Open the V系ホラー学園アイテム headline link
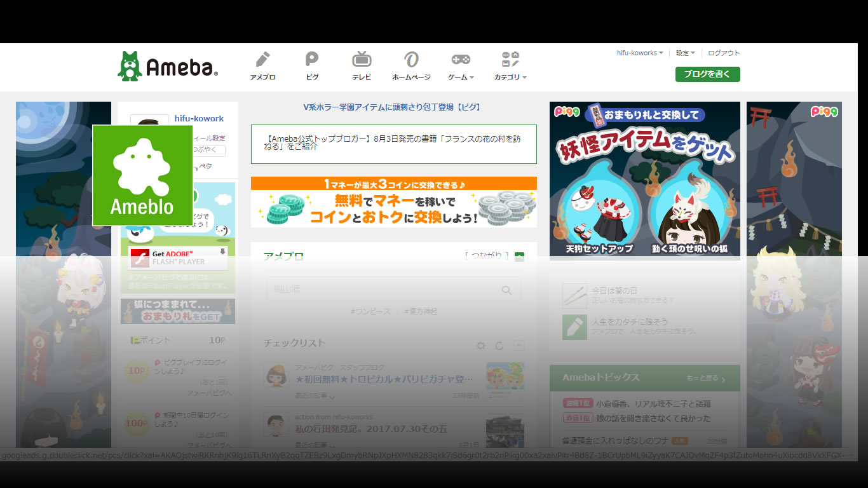This screenshot has width=868, height=488. pyautogui.click(x=392, y=107)
